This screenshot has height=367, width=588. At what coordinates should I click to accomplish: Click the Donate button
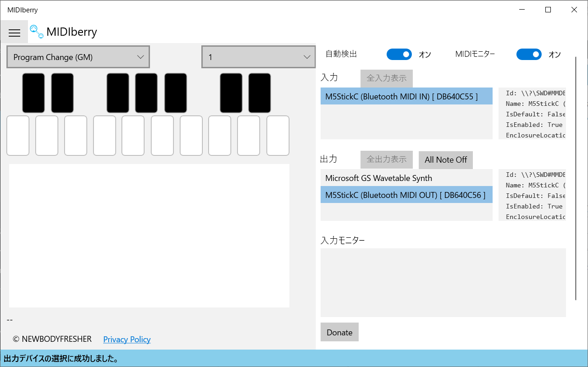pyautogui.click(x=339, y=332)
